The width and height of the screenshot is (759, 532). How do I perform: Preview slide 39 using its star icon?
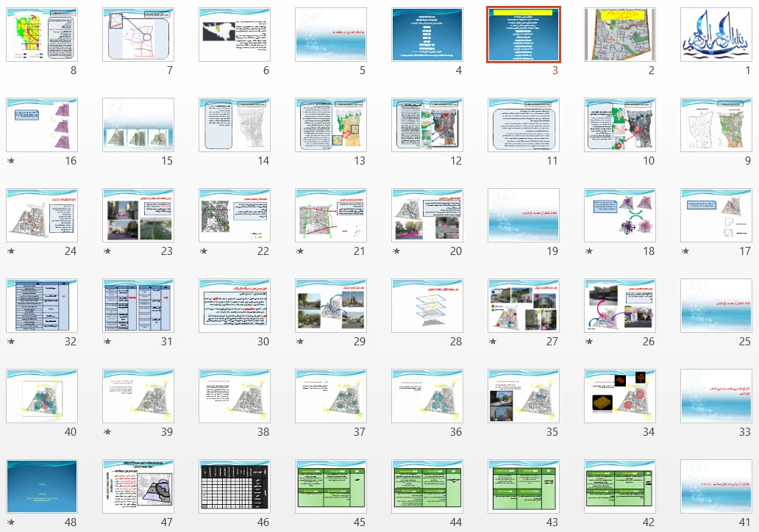tap(107, 432)
